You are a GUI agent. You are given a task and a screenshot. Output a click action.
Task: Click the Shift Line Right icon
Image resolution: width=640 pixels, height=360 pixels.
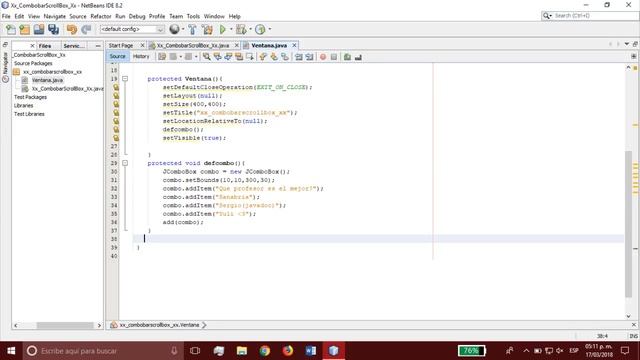click(309, 57)
